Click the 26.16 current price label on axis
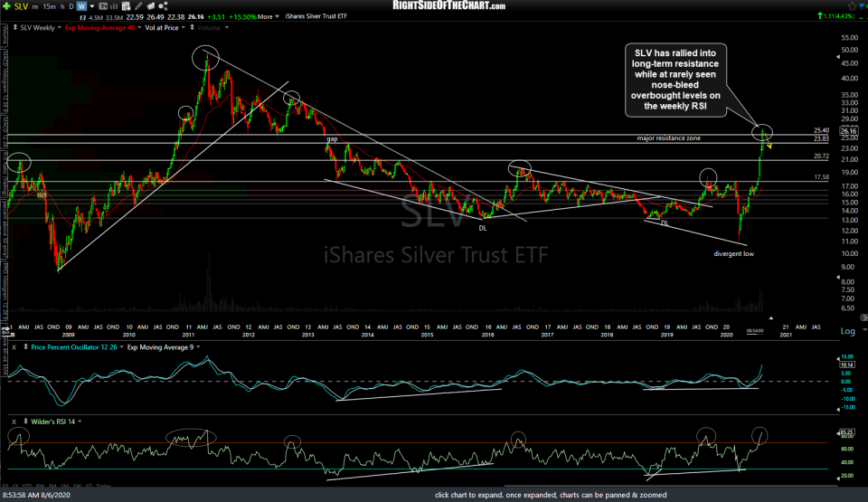This screenshot has height=502, width=868. point(848,131)
